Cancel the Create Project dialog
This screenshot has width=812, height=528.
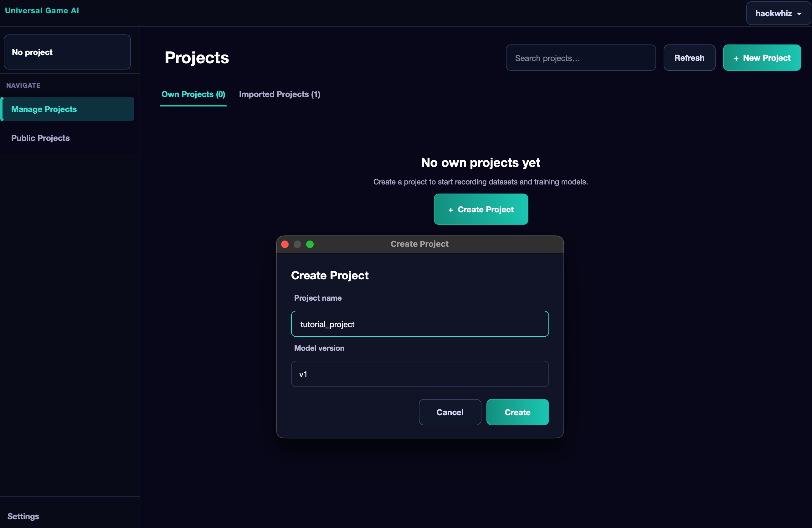pos(450,412)
